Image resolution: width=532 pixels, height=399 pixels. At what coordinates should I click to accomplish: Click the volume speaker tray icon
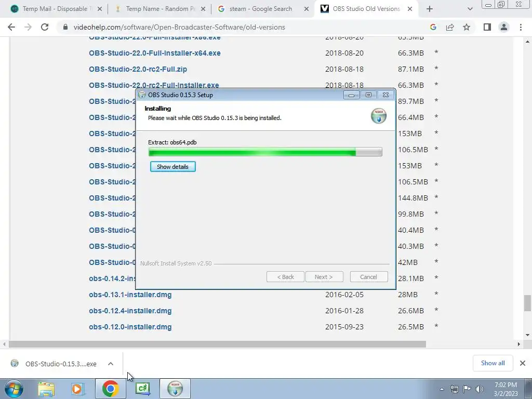coord(479,389)
